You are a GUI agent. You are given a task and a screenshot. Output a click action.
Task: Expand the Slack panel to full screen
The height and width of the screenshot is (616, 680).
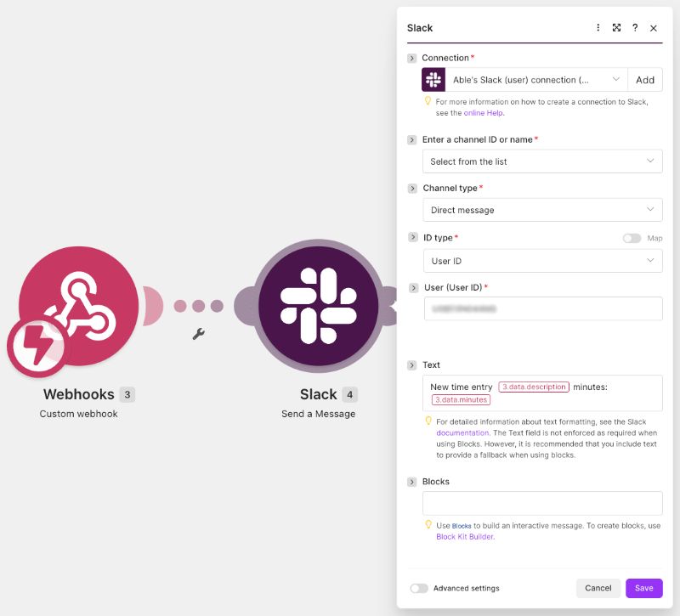tap(616, 28)
